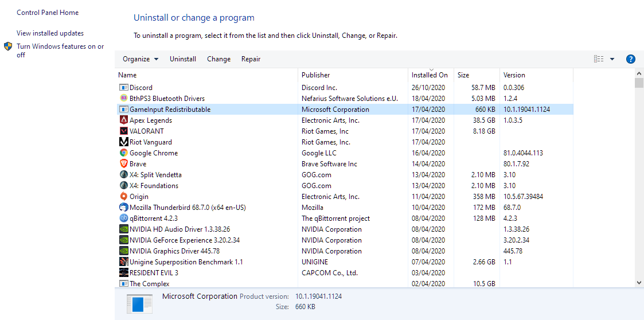
Task: Click publisher CAPCOM Co., Ltd.
Action: 329,273
